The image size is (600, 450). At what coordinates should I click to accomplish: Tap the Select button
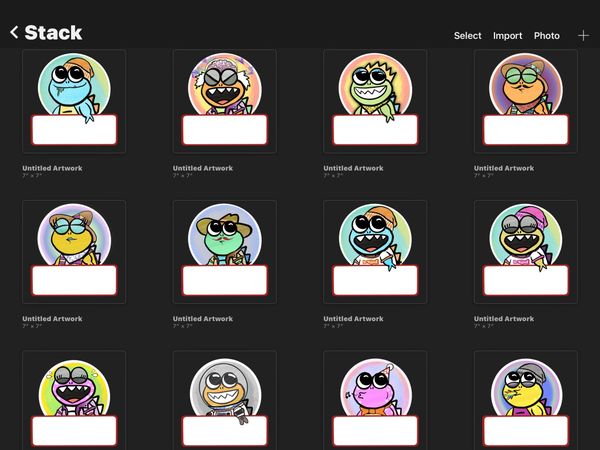467,36
